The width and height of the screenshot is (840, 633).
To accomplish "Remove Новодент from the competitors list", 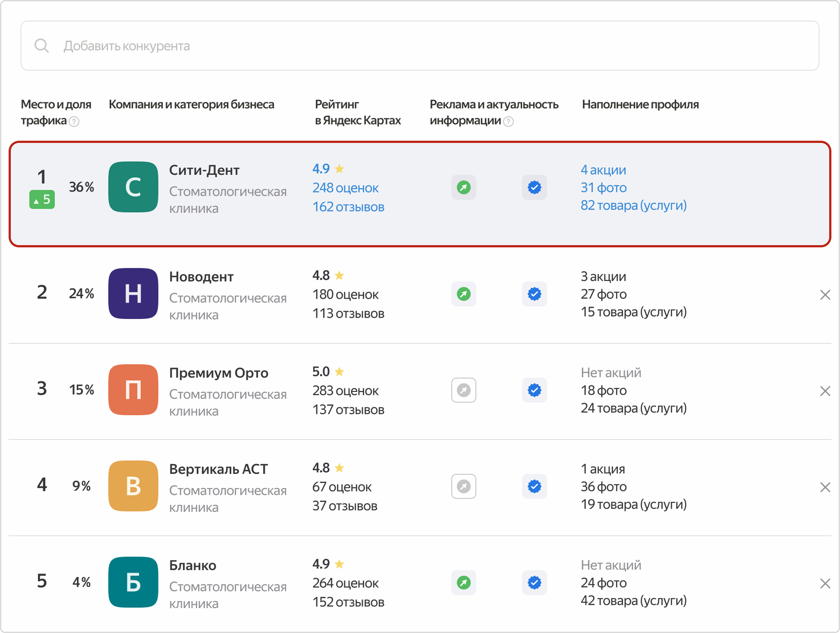I will [x=825, y=294].
